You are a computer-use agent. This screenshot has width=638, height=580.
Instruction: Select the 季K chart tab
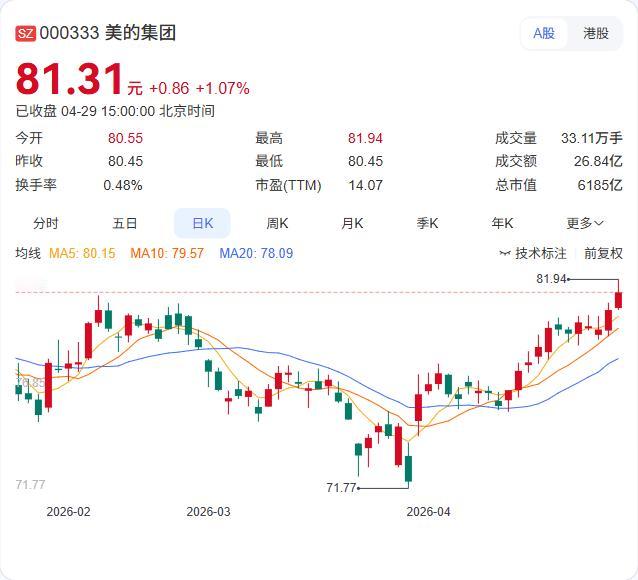[x=427, y=223]
